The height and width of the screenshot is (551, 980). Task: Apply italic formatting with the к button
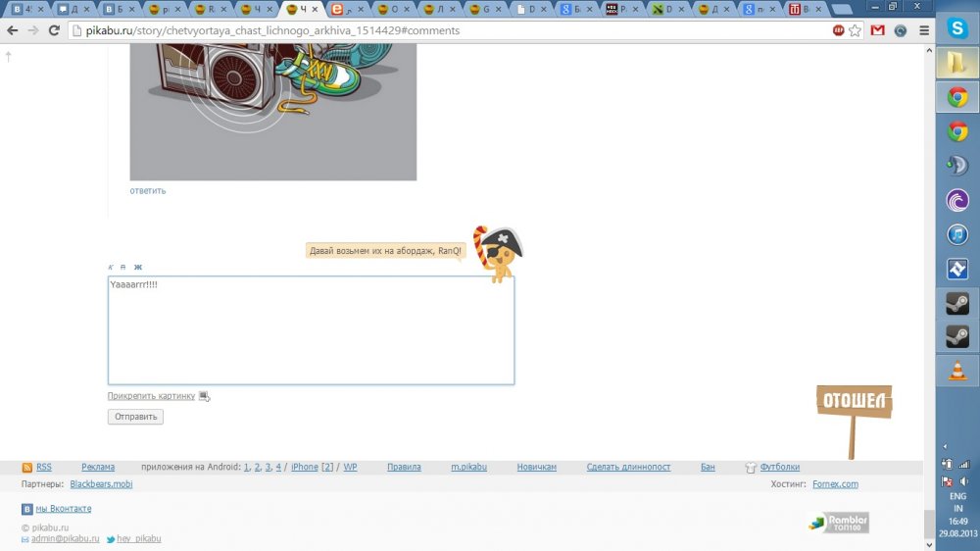(112, 267)
